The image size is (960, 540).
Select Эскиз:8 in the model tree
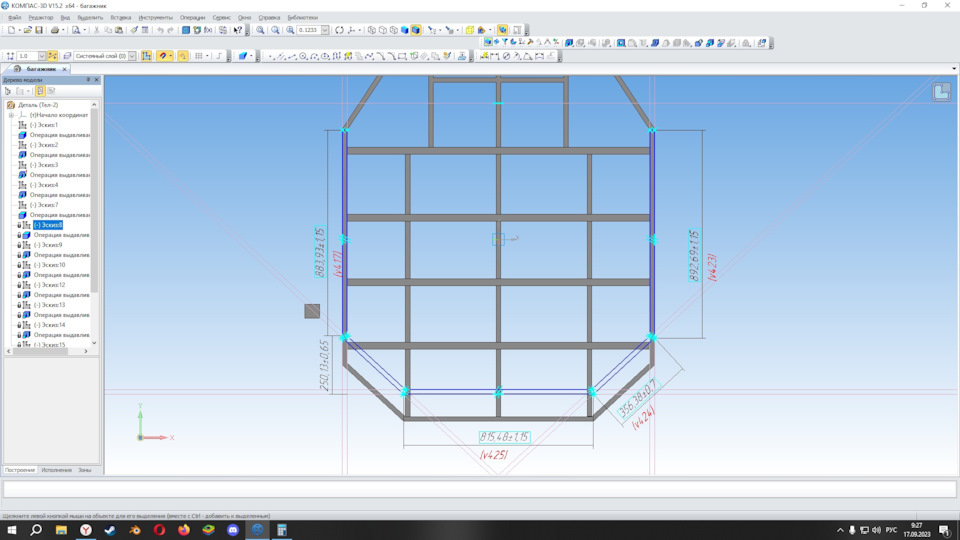[x=48, y=225]
